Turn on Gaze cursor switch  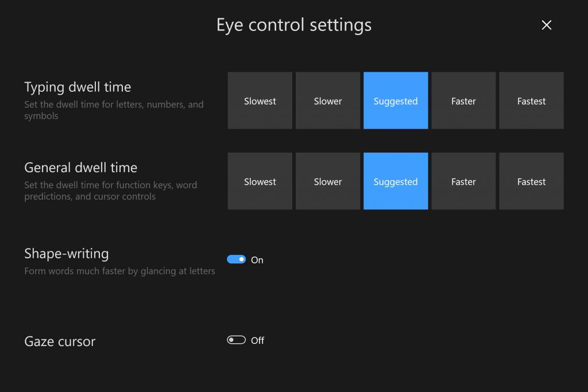pos(236,340)
